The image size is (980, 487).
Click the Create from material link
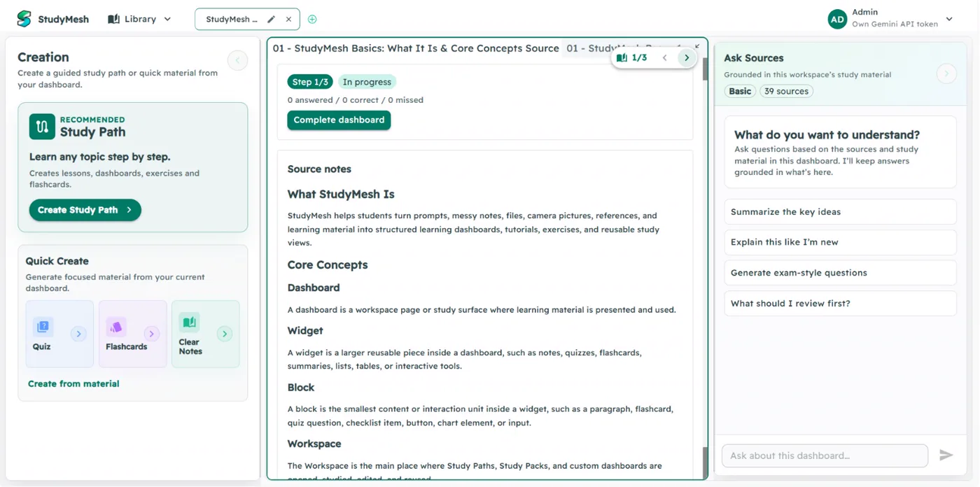tap(73, 383)
